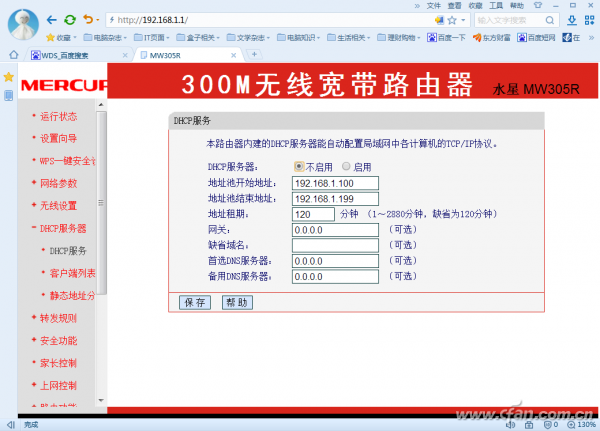Click the user avatar picture
Image resolution: width=600 pixels, height=431 pixels.
tap(23, 24)
